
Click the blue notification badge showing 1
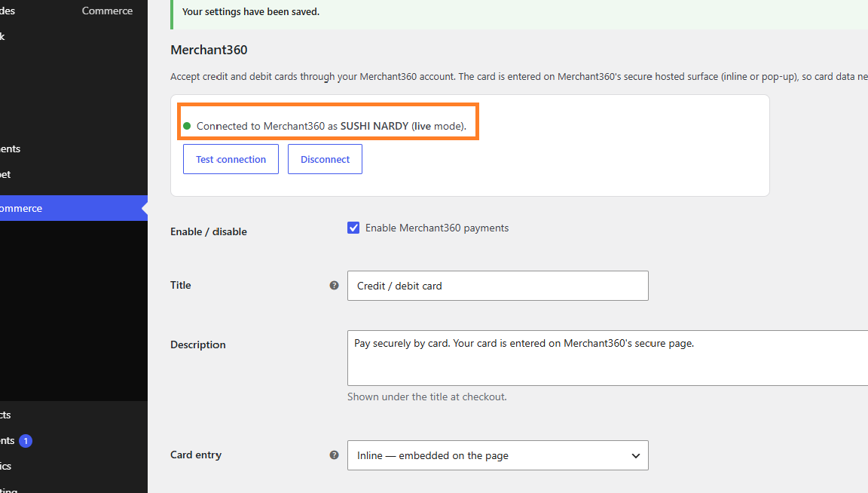tap(26, 441)
